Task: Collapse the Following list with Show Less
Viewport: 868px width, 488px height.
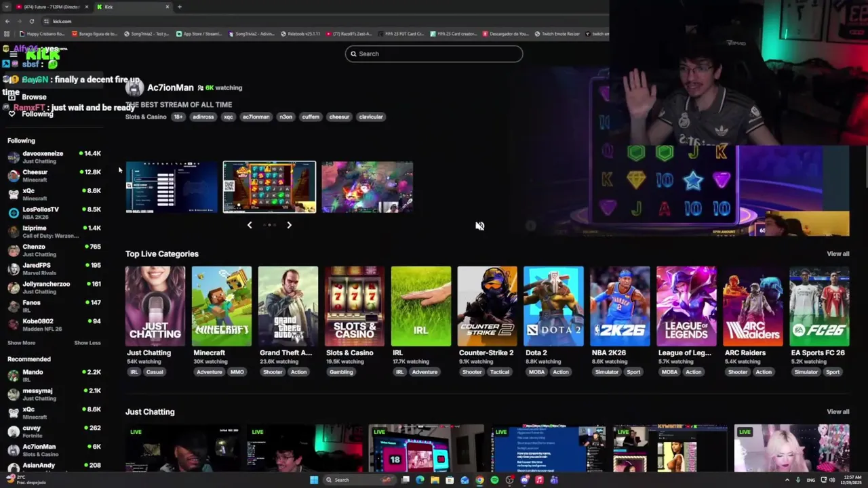Action: click(x=87, y=343)
